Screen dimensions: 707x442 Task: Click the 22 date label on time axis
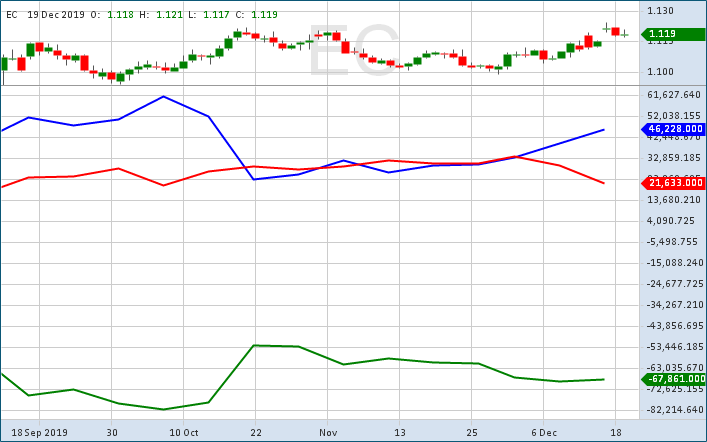255,433
